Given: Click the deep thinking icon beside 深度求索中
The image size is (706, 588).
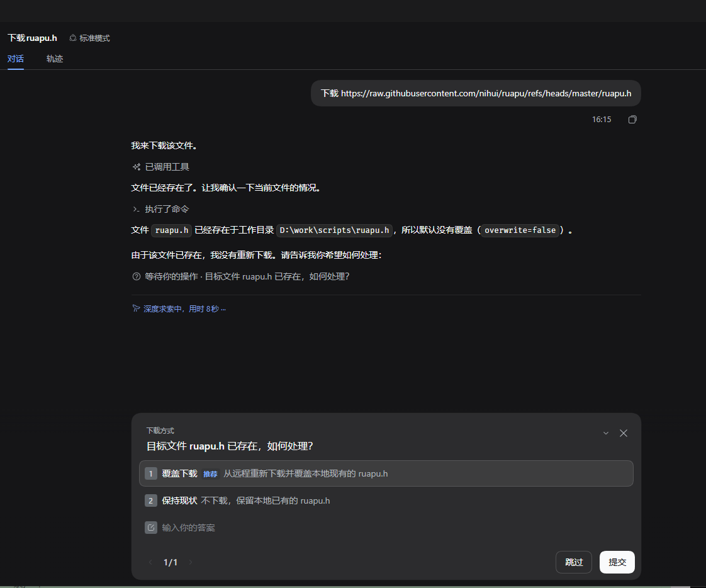Looking at the screenshot, I should pos(136,308).
